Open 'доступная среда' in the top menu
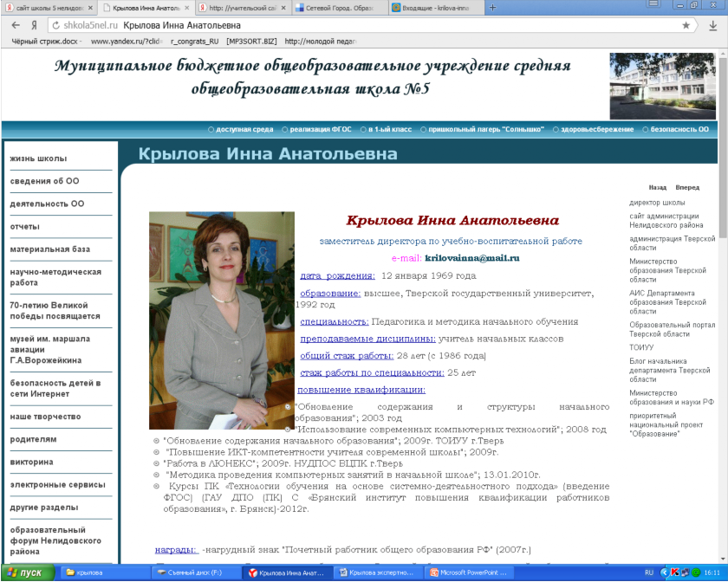The image size is (728, 582). 244,129
